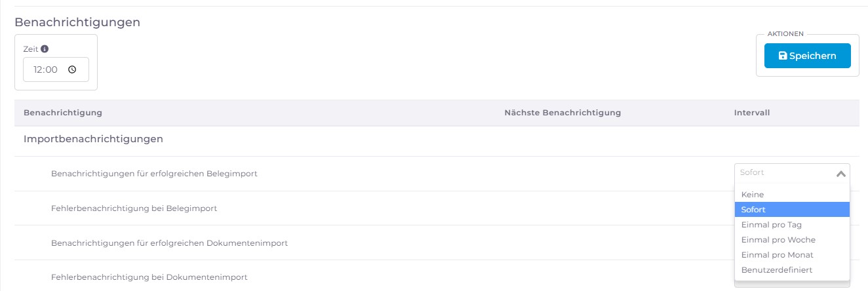This screenshot has width=868, height=291.
Task: Click the info icon next to Zeit
Action: click(x=45, y=48)
